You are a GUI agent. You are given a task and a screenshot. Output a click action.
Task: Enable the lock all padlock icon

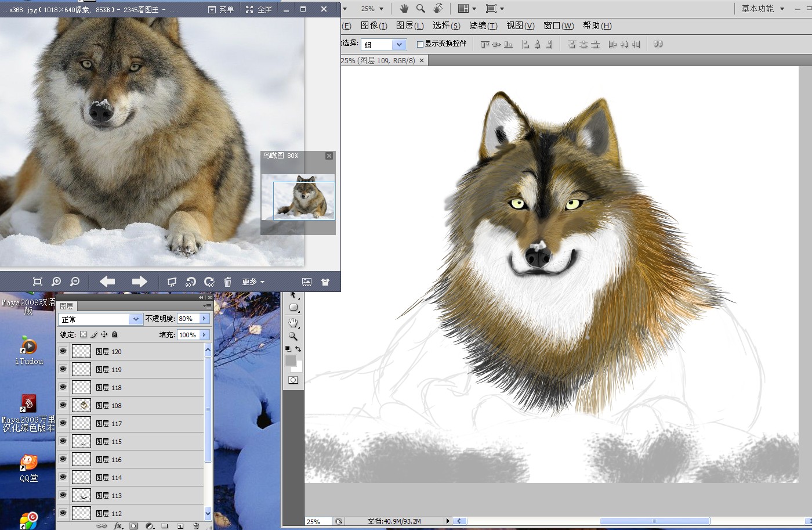tap(115, 334)
